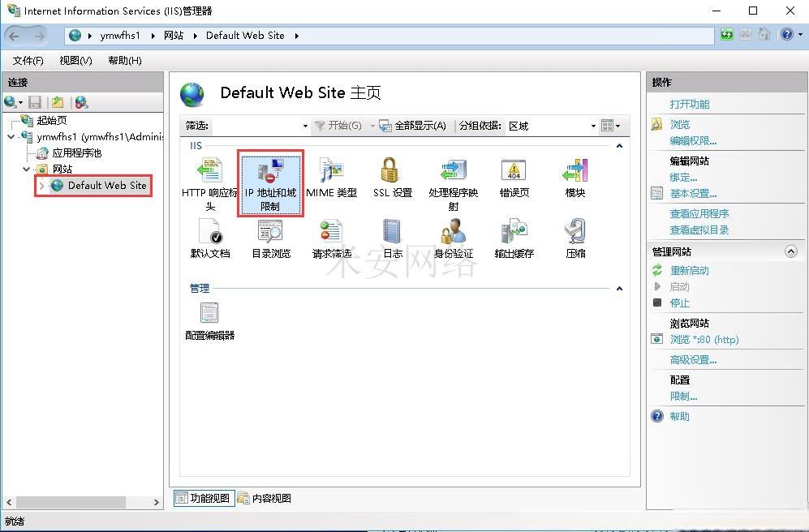Select 应用程序池 in connections tree

pyautogui.click(x=76, y=153)
